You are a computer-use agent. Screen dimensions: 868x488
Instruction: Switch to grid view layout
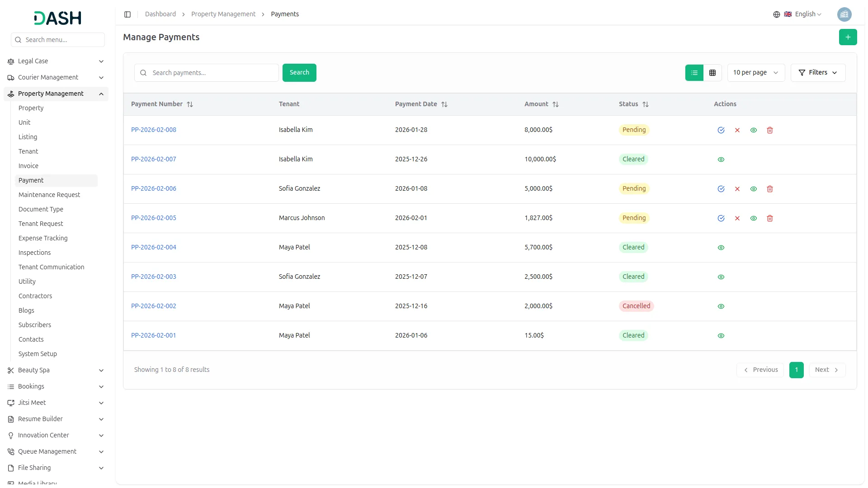click(712, 73)
